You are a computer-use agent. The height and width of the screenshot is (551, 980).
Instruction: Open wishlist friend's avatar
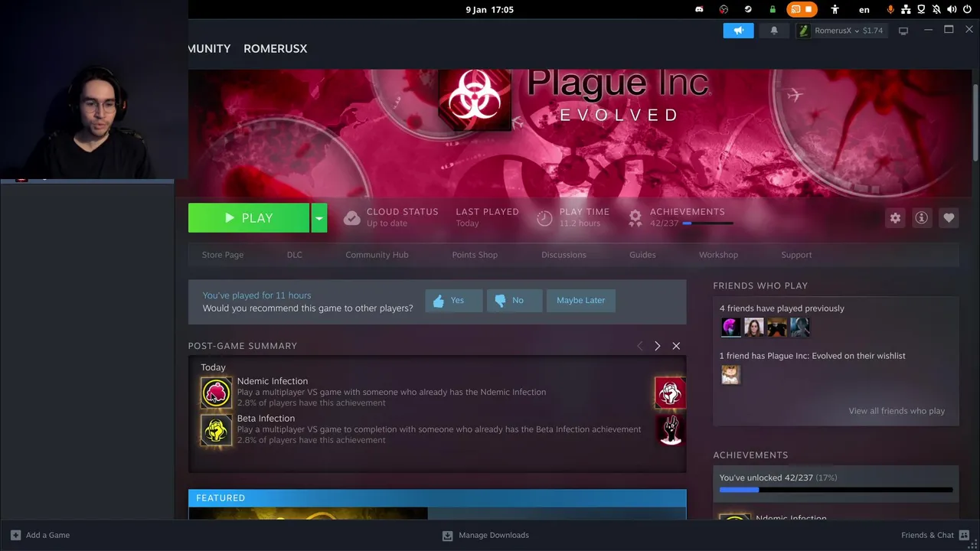pyautogui.click(x=731, y=374)
